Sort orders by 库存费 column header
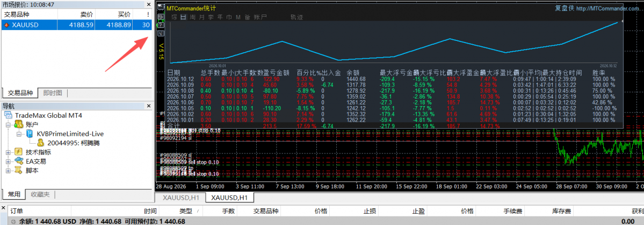The width and height of the screenshot is (644, 225). click(x=548, y=212)
